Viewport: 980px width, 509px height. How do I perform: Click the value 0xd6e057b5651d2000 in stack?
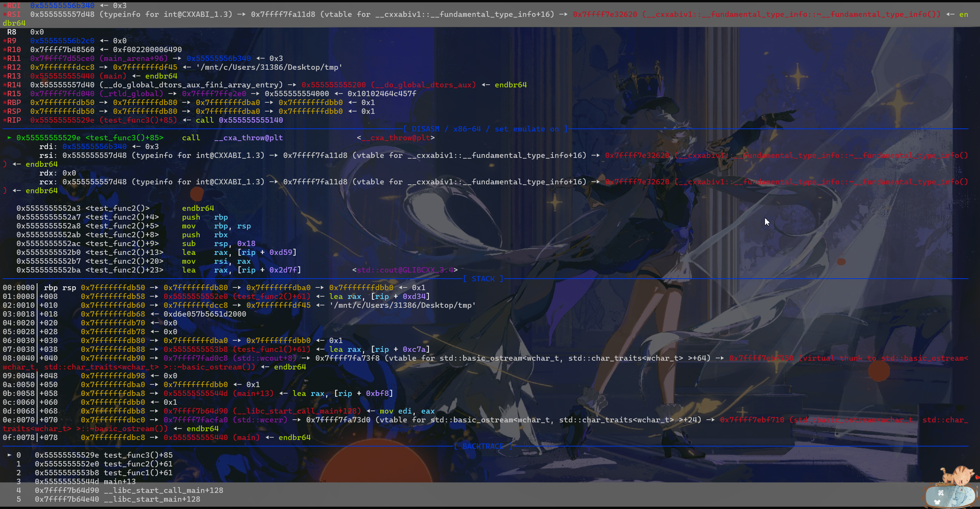click(205, 314)
